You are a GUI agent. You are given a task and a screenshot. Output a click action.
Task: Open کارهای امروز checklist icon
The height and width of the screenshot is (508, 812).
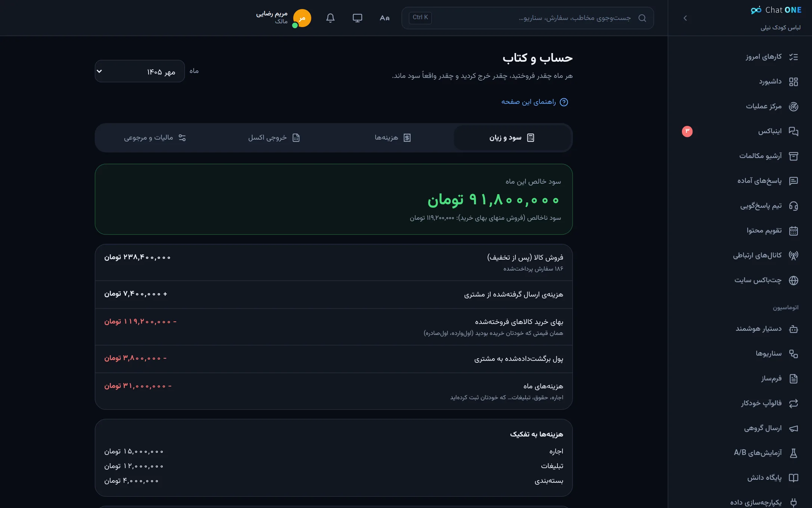click(x=793, y=57)
